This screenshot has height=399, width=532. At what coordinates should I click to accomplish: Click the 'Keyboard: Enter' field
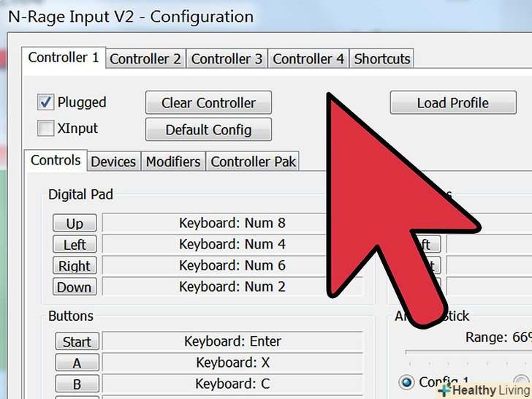[x=232, y=341]
